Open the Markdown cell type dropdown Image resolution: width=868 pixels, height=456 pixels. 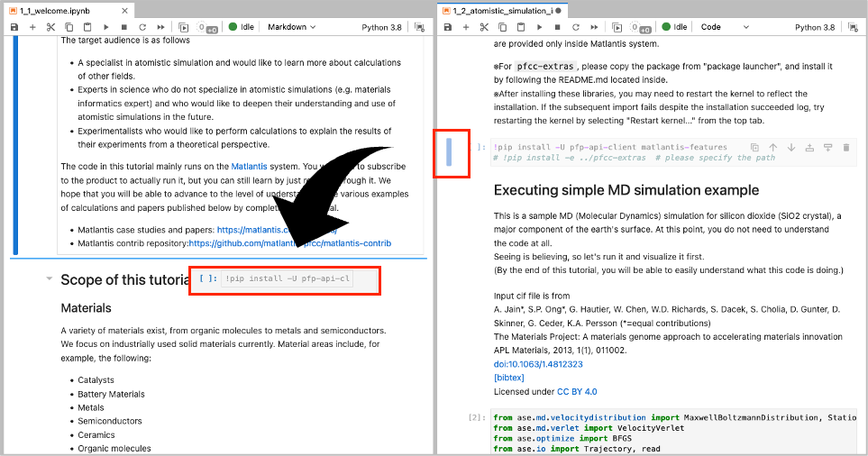tap(291, 27)
